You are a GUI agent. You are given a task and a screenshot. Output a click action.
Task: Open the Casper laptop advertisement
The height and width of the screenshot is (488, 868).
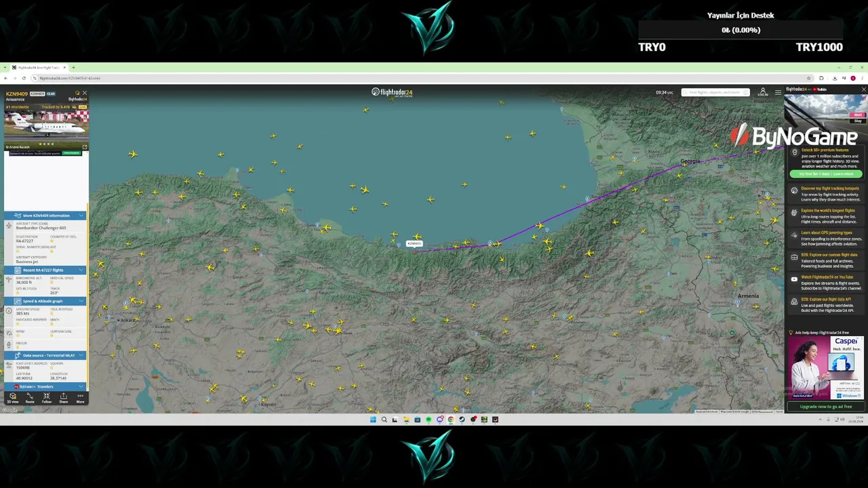[x=825, y=368]
